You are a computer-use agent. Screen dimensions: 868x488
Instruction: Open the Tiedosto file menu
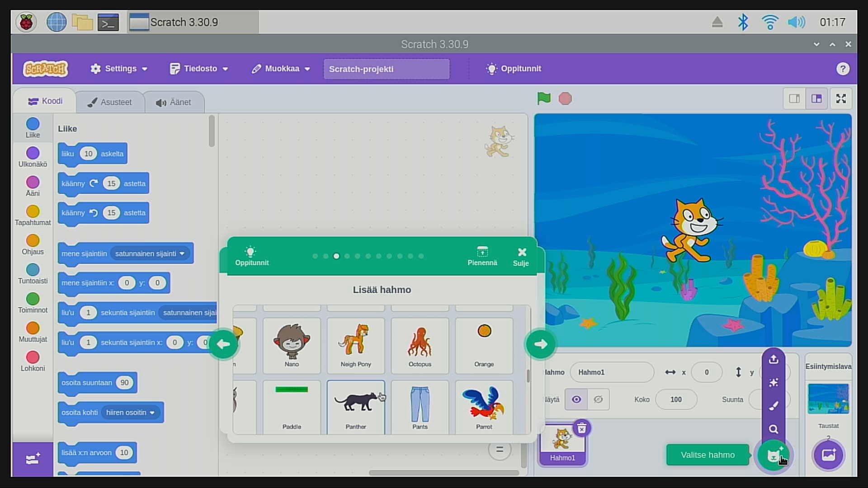[199, 69]
